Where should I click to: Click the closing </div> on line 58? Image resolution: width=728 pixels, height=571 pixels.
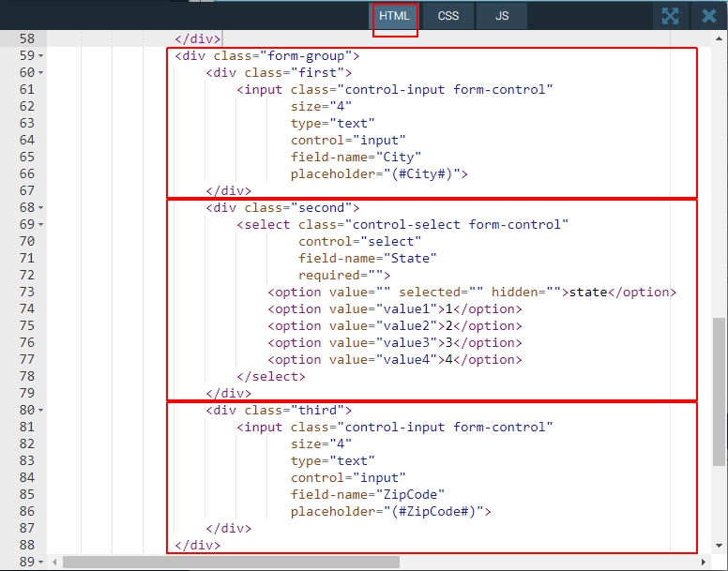pyautogui.click(x=197, y=39)
